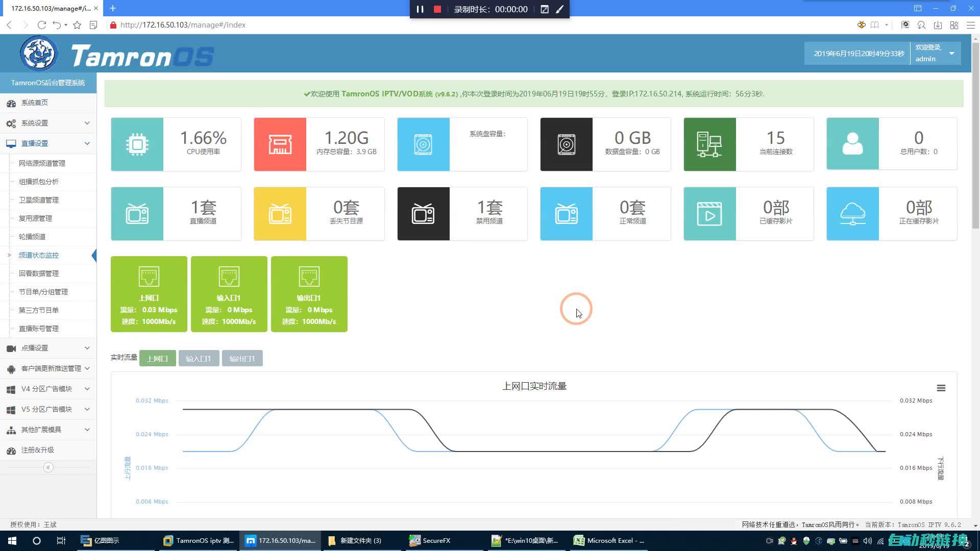
Task: Open the 输出口1 network port card
Action: click(309, 294)
